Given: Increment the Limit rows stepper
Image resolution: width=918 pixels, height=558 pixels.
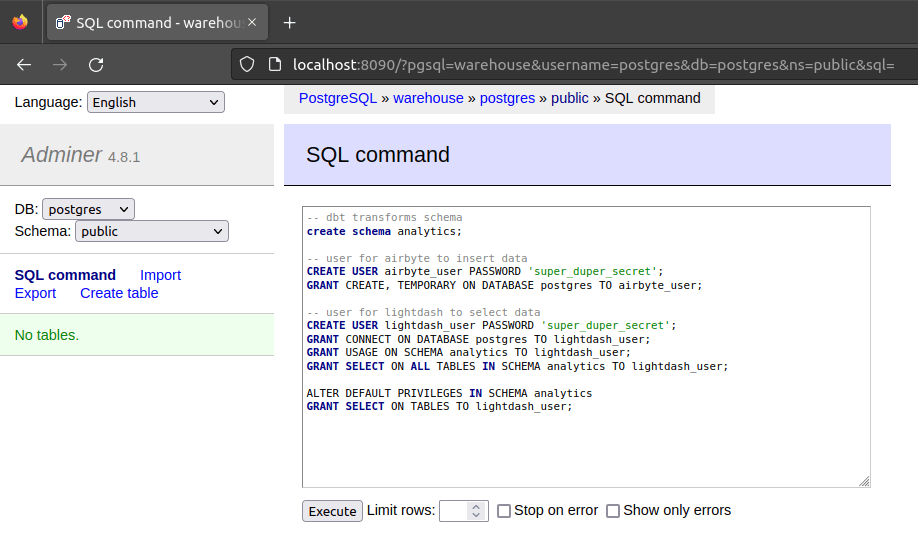Looking at the screenshot, I should click(x=476, y=506).
